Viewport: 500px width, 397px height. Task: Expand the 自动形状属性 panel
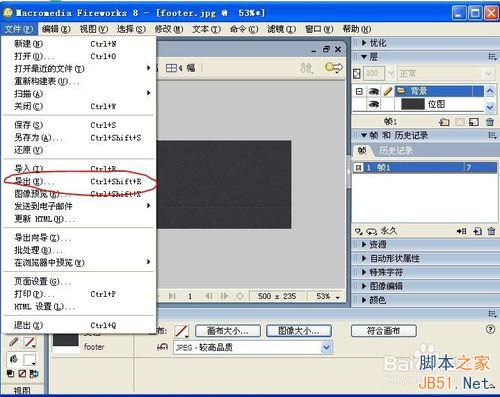point(364,258)
